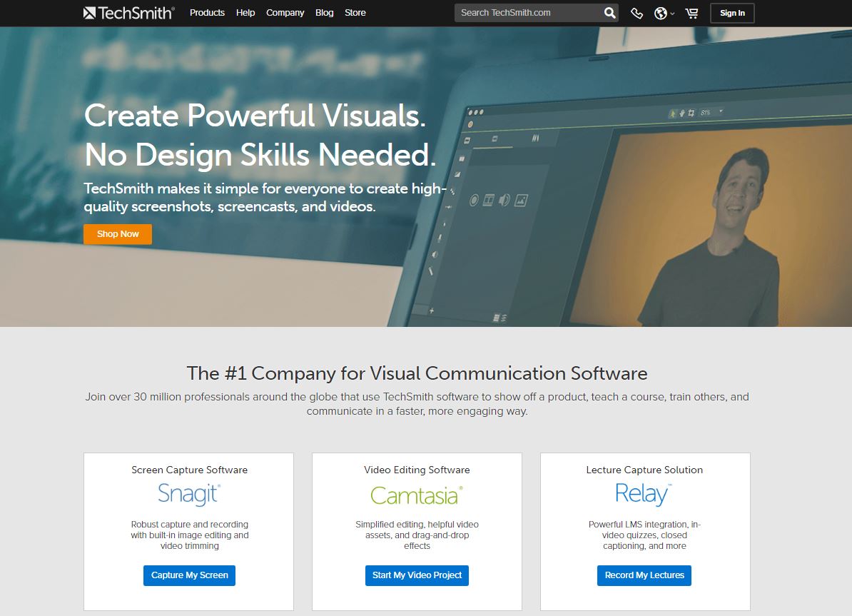
Task: Click the Camtasia product logo
Action: tap(417, 495)
